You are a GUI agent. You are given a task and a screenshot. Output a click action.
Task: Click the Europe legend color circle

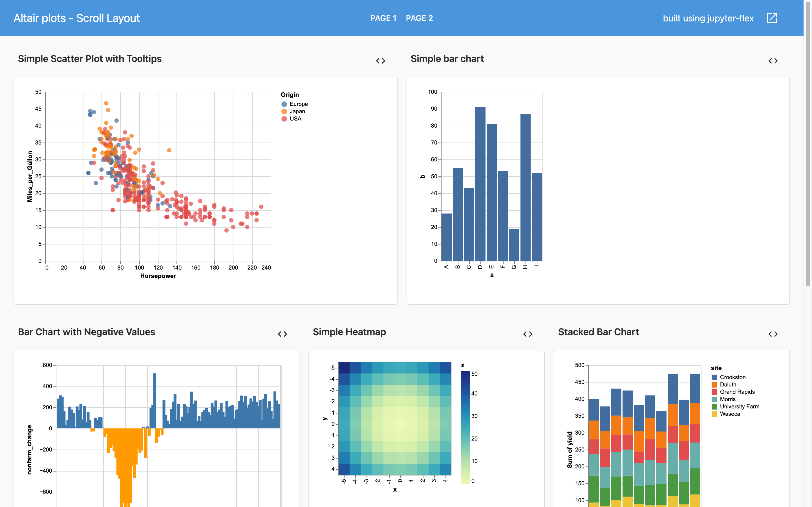point(284,104)
